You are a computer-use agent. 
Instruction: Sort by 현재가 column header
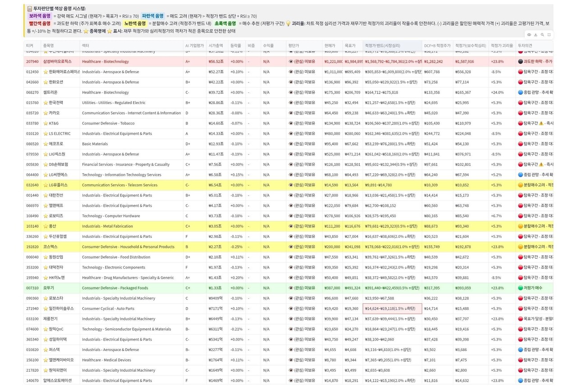[330, 46]
